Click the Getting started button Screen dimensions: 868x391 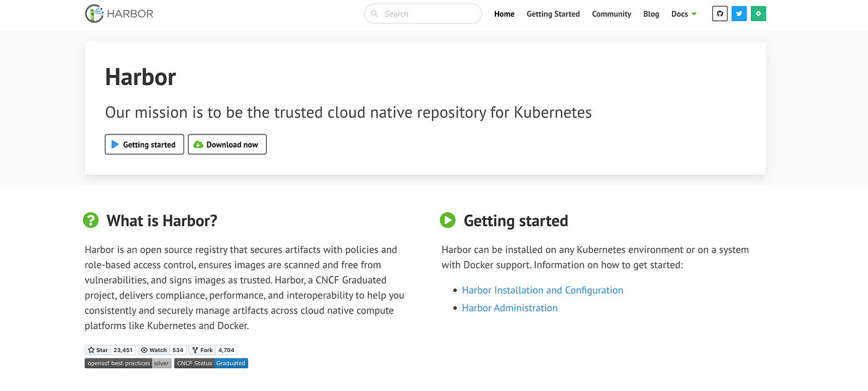[x=144, y=144]
